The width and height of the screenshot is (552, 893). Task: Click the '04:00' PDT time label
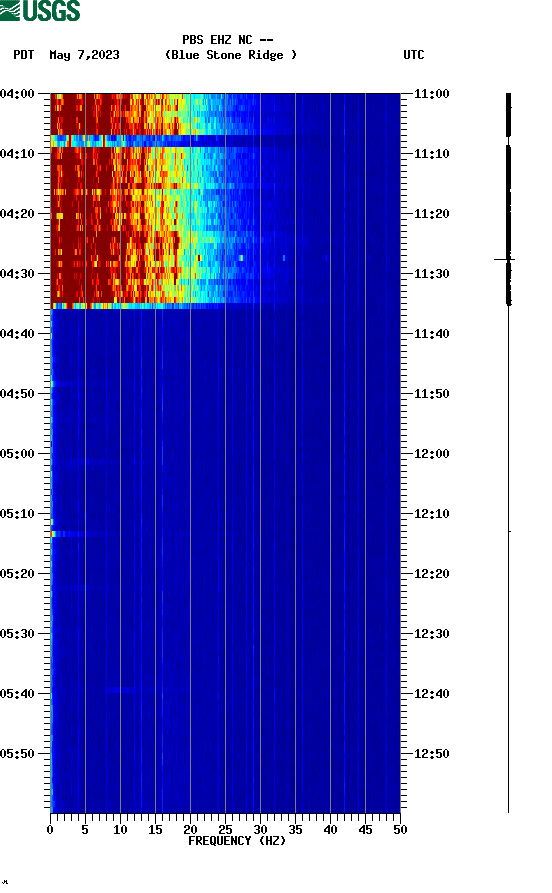click(x=17, y=93)
